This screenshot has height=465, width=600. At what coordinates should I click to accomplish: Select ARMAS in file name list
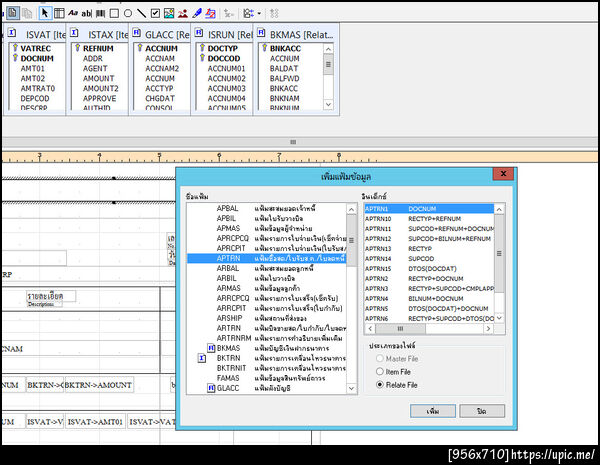pyautogui.click(x=266, y=288)
